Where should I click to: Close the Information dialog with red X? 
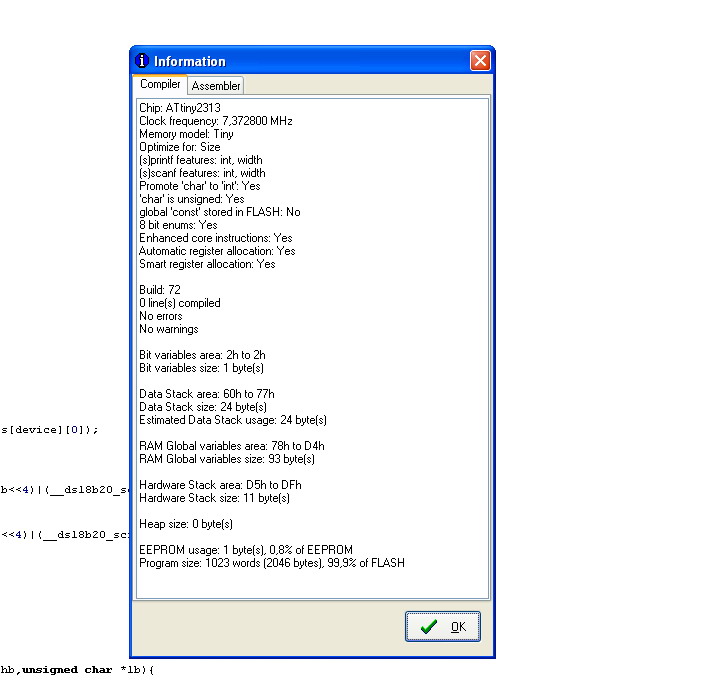pos(480,61)
